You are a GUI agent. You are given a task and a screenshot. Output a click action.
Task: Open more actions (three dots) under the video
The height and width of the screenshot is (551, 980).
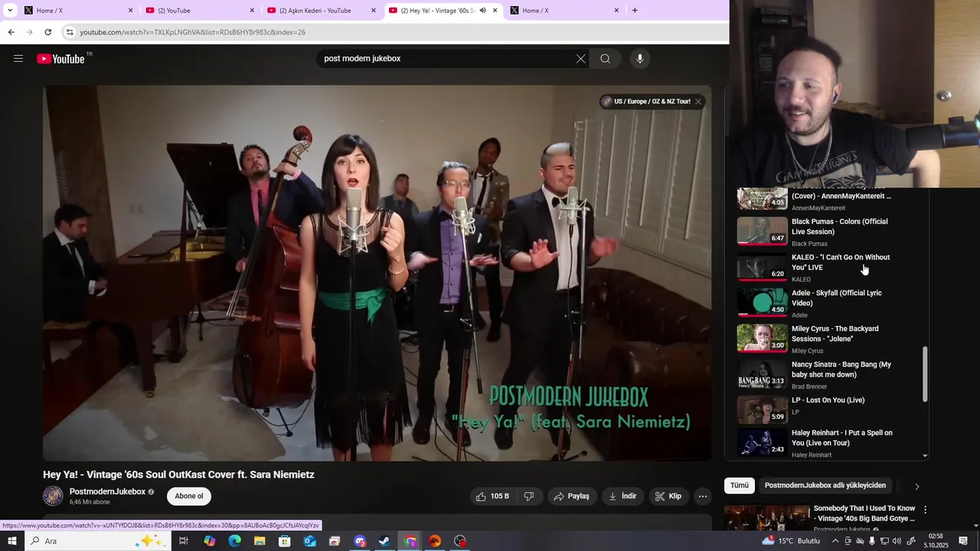tap(702, 496)
